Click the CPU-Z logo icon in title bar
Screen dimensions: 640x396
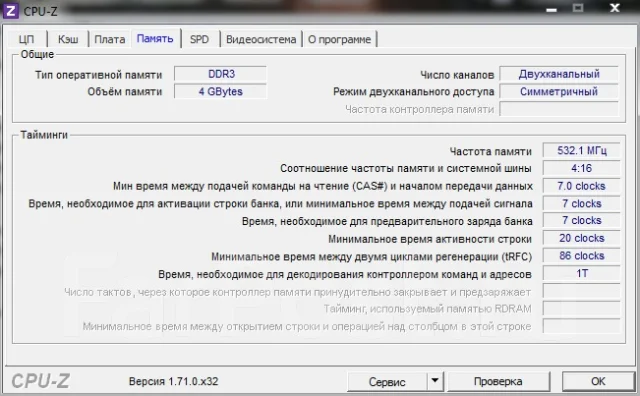pos(11,11)
